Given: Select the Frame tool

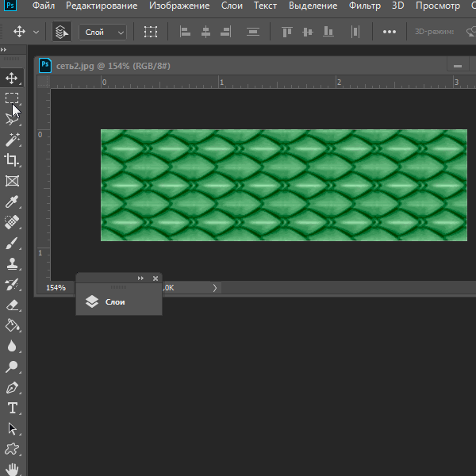Looking at the screenshot, I should (12, 181).
